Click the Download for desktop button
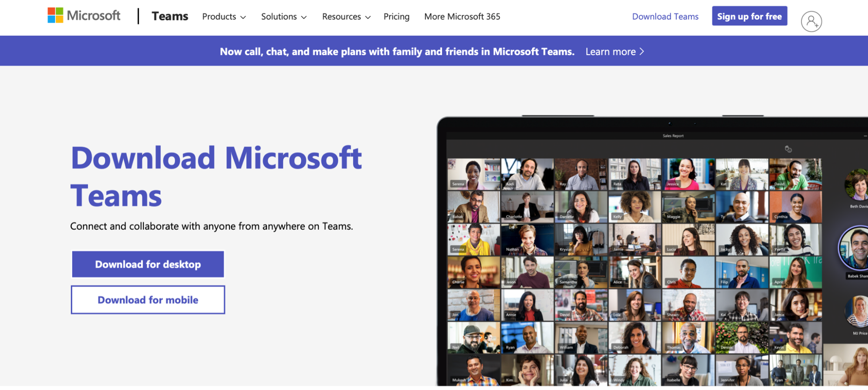This screenshot has height=390, width=868. [x=148, y=264]
